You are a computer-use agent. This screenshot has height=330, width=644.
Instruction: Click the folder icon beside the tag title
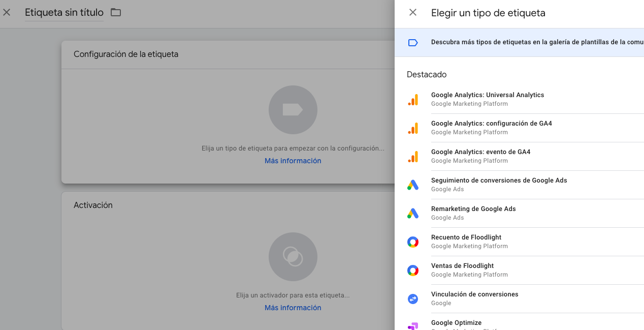point(116,12)
